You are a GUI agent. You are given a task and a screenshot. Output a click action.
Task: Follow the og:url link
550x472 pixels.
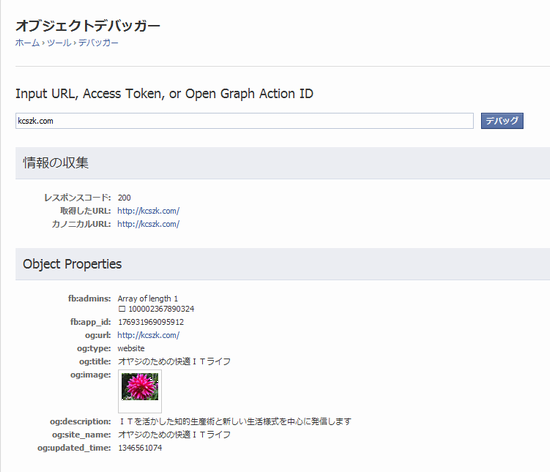tap(148, 335)
